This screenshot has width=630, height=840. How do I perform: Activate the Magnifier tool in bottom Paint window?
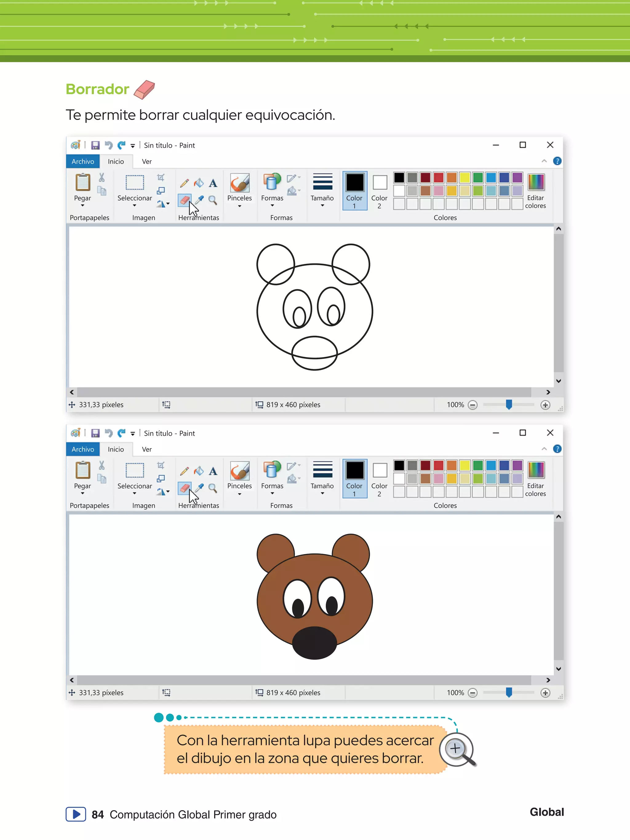tap(213, 488)
